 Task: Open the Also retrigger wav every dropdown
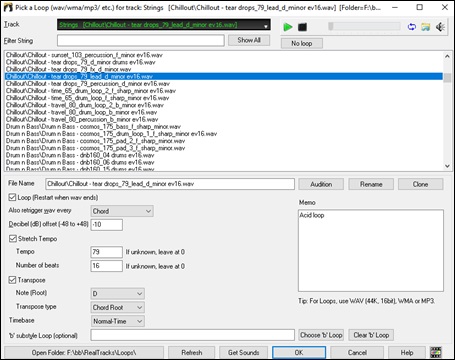pyautogui.click(x=122, y=211)
